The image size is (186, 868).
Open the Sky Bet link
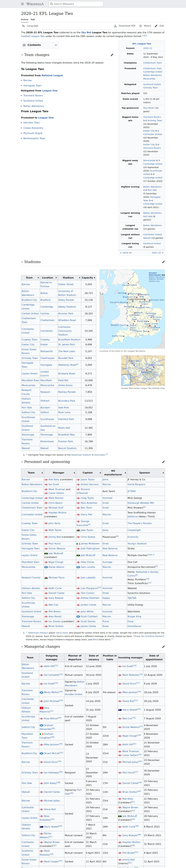tap(86, 33)
